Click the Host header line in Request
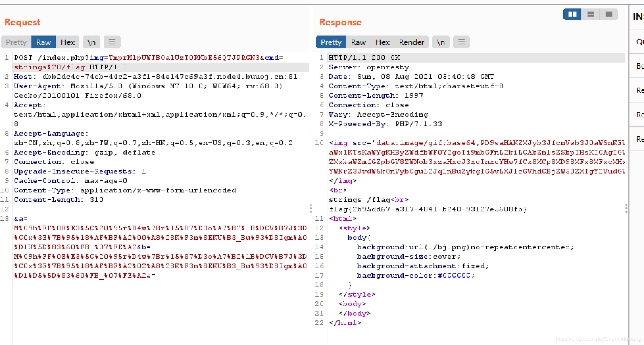The height and width of the screenshot is (345, 644). pos(155,77)
